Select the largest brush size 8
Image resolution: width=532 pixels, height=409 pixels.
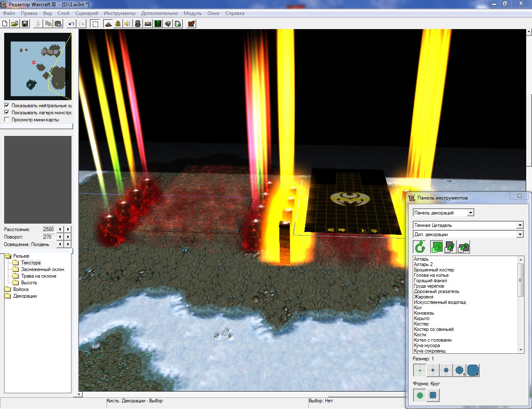(x=473, y=370)
